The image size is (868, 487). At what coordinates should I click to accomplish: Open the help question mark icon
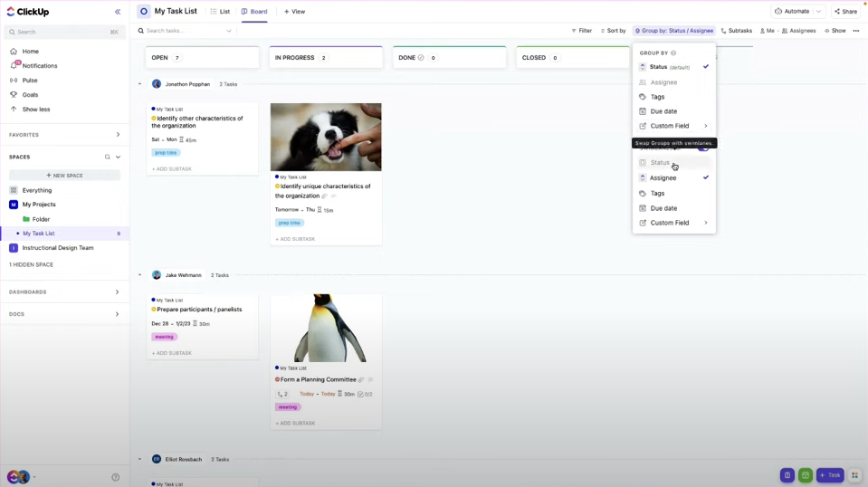click(x=115, y=477)
